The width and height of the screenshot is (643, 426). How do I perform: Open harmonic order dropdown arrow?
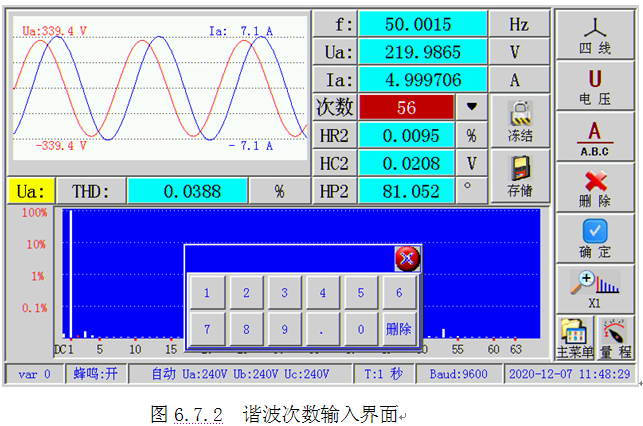472,107
